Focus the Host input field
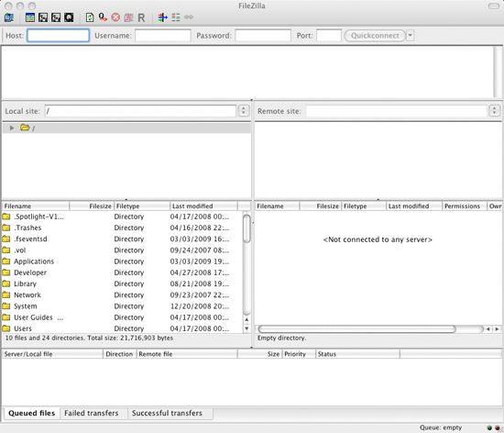The height and width of the screenshot is (433, 504). coord(58,36)
